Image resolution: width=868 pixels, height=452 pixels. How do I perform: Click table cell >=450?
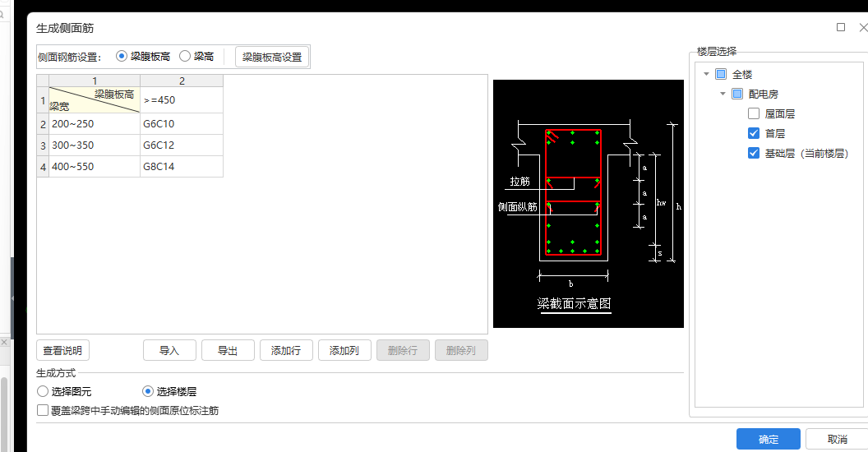[182, 100]
